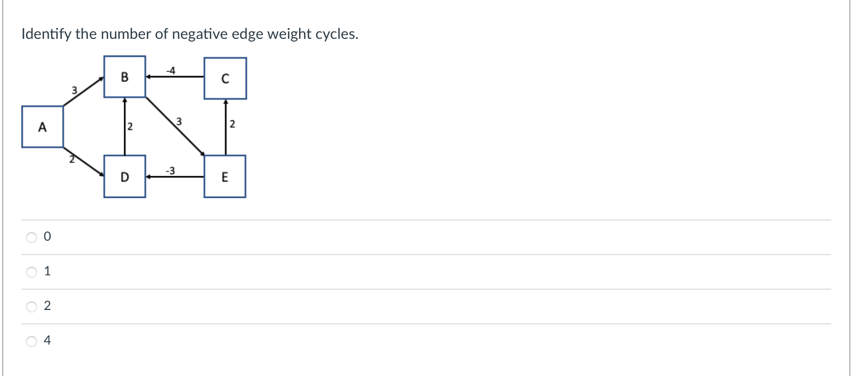Click node B in the graph
Image resolution: width=868 pixels, height=376 pixels.
click(x=125, y=77)
